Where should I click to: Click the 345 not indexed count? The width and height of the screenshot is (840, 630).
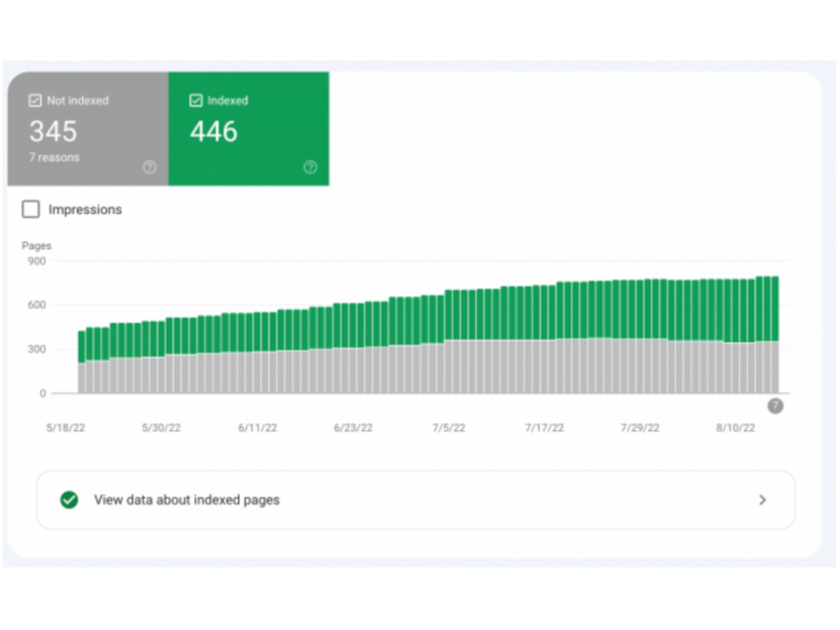click(x=53, y=131)
